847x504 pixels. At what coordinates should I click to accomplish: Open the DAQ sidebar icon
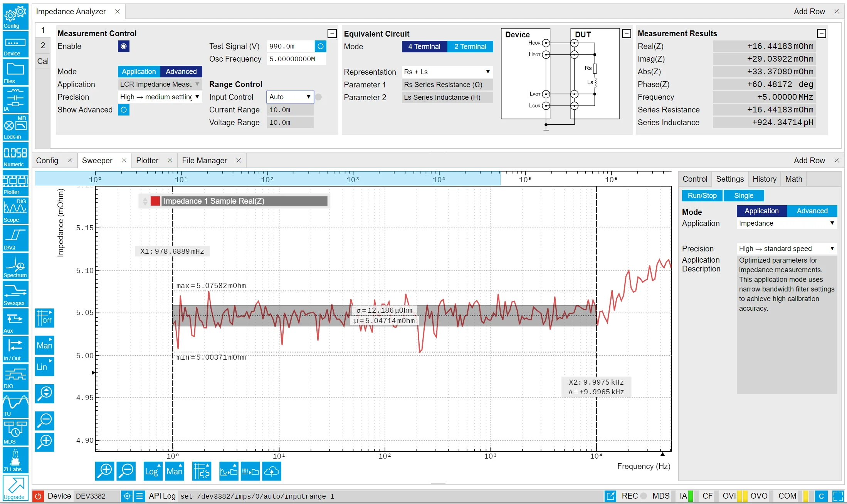[x=15, y=238]
